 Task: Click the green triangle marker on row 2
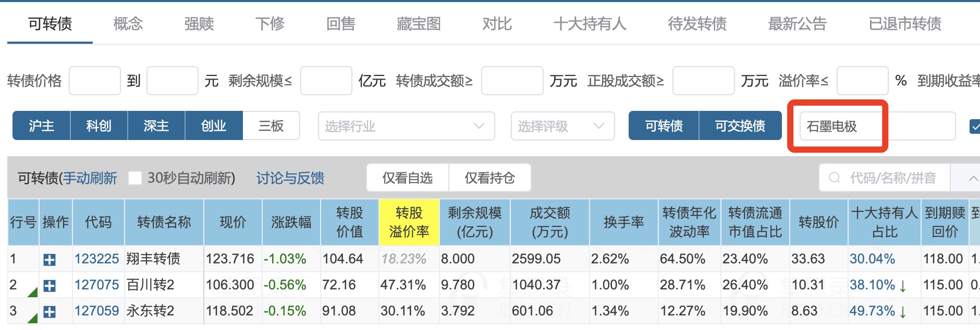(x=33, y=292)
